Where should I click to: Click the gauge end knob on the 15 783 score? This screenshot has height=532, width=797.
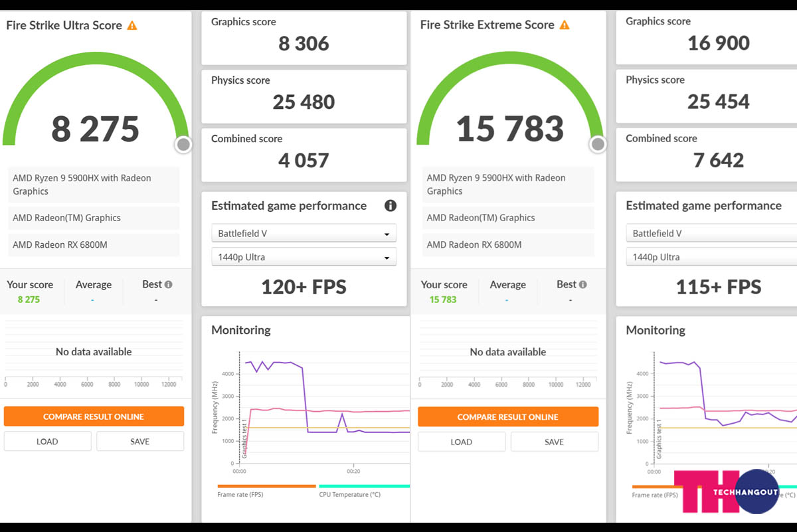(x=598, y=144)
